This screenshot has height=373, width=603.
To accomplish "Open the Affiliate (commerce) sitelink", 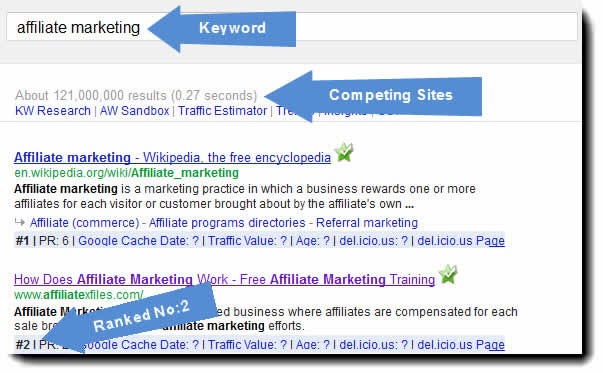I will (x=85, y=223).
